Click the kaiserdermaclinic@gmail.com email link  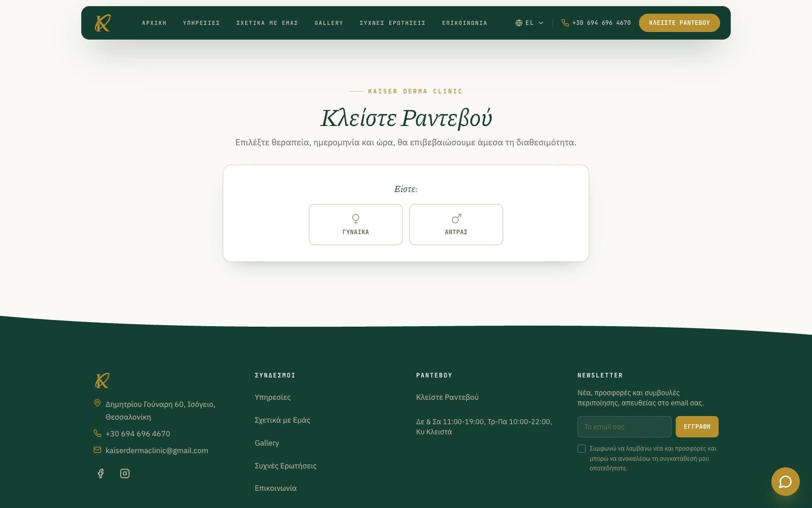tap(157, 451)
